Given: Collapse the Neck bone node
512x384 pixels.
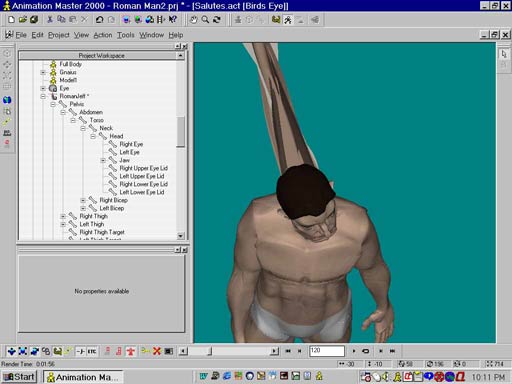Looking at the screenshot, I should pos(83,128).
